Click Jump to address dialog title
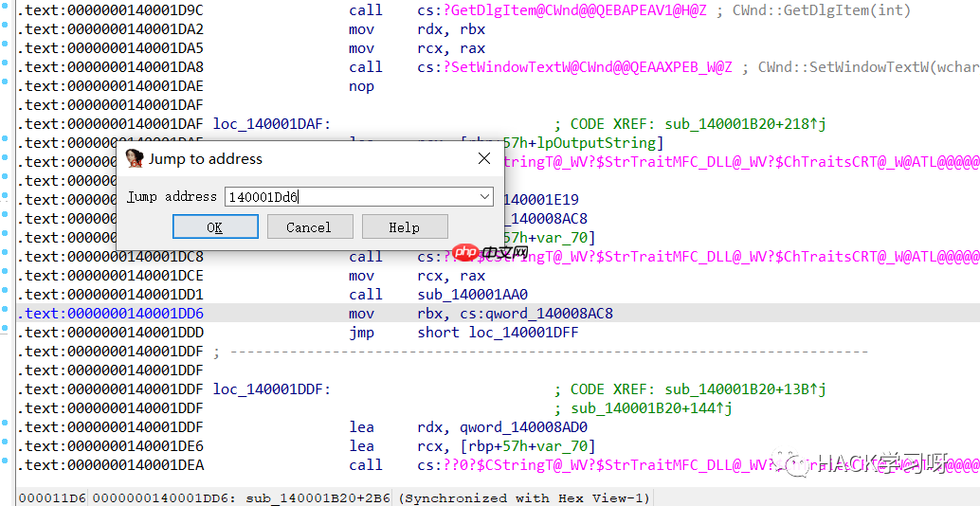This screenshot has height=506, width=980. (x=205, y=158)
